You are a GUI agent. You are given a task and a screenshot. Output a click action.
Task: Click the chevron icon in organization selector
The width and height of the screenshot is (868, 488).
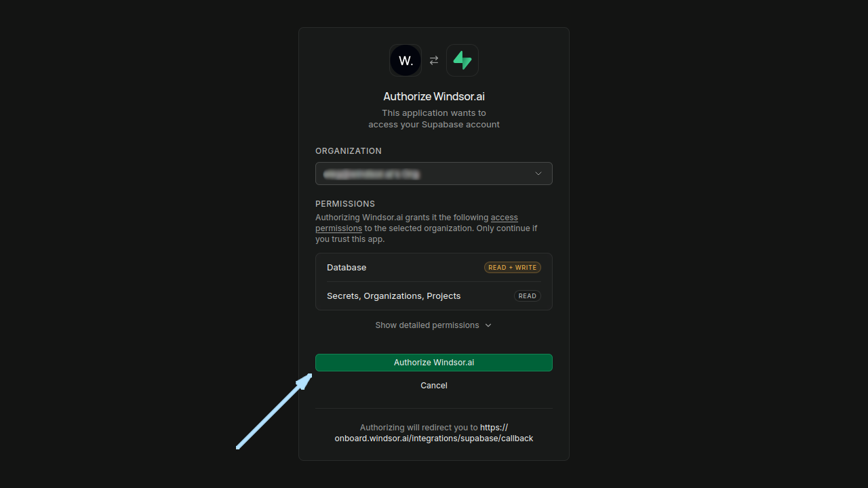pyautogui.click(x=538, y=174)
